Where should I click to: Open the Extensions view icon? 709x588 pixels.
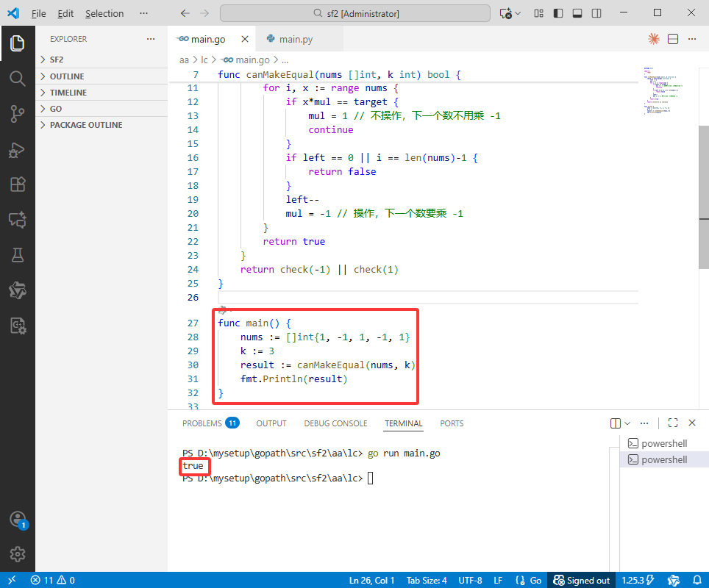pos(17,184)
